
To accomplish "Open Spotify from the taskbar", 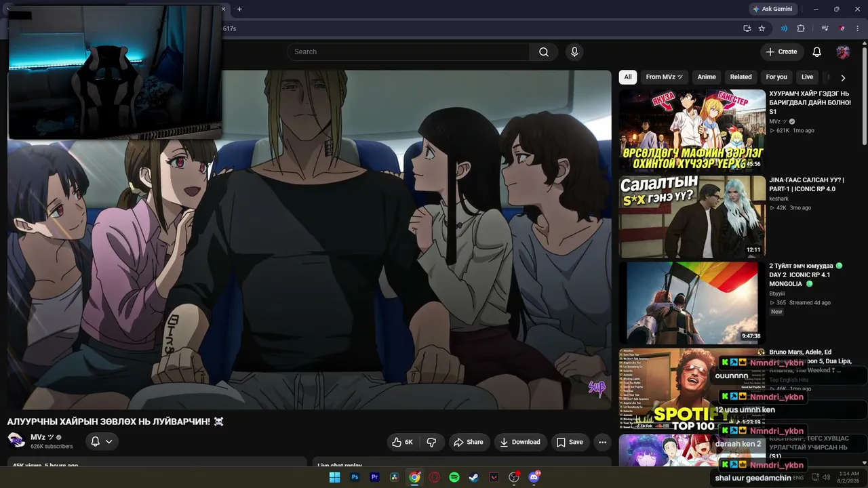I will [x=454, y=477].
